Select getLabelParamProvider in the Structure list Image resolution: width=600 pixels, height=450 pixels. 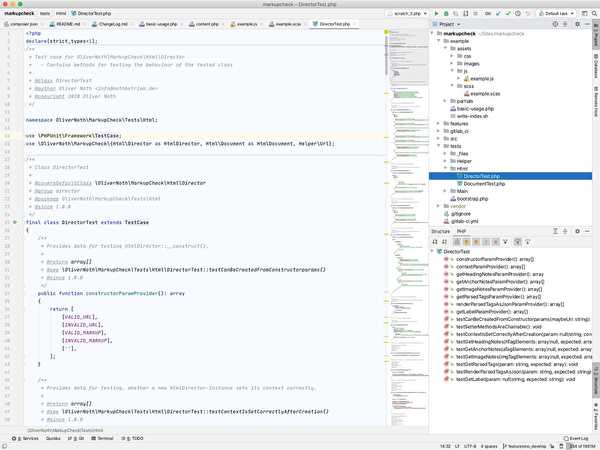point(492,312)
